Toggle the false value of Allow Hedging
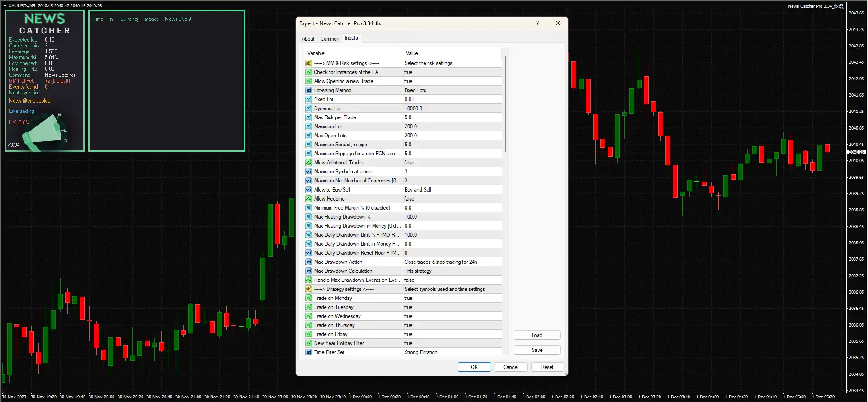The height and width of the screenshot is (402, 868). 452,199
